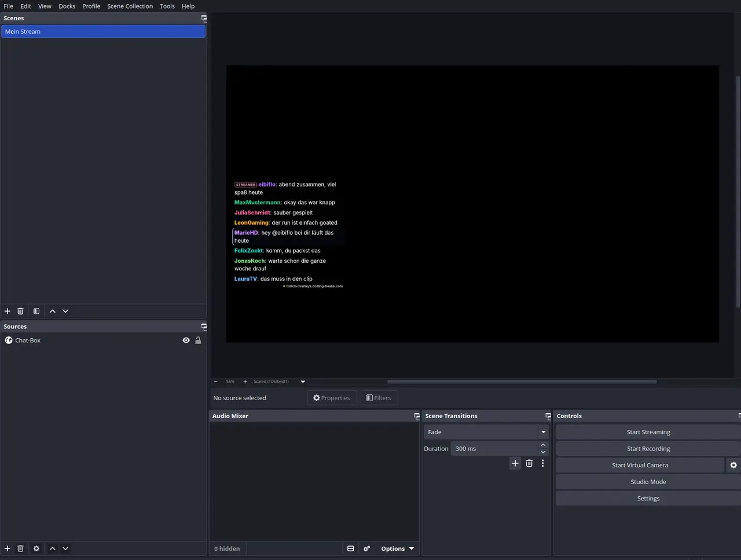Move source down arrow in Sources panel
The image size is (741, 560).
coord(65,548)
